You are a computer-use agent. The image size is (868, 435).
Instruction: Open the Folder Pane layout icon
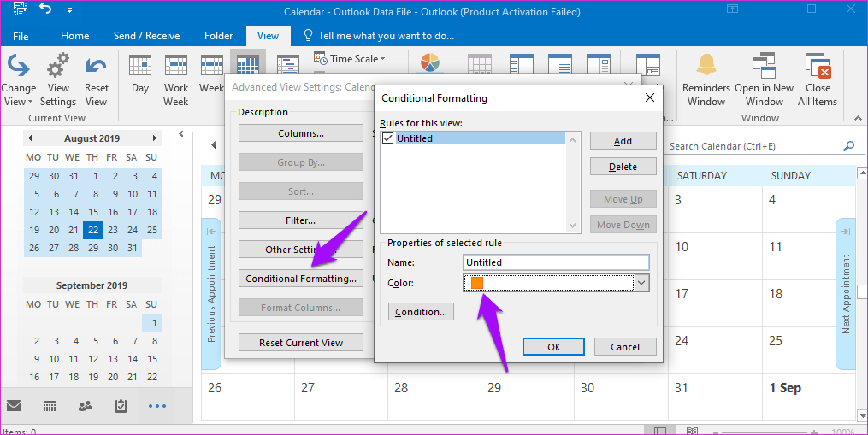(521, 64)
